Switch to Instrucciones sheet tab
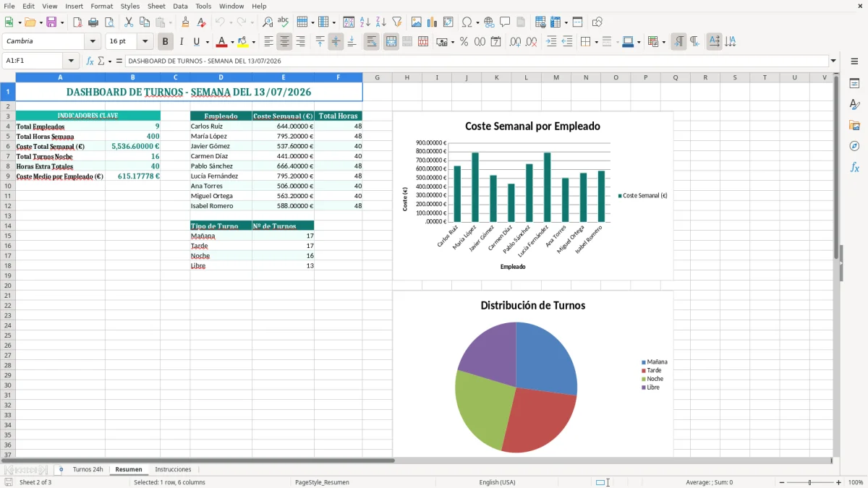The image size is (868, 488). pos(173,469)
